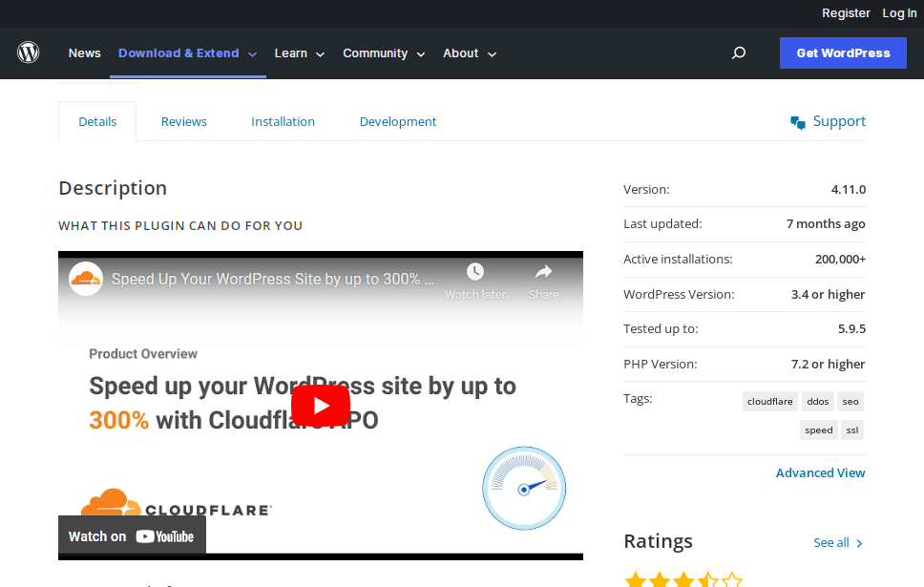The height and width of the screenshot is (587, 924).
Task: Click the See all ratings link
Action: pos(830,543)
